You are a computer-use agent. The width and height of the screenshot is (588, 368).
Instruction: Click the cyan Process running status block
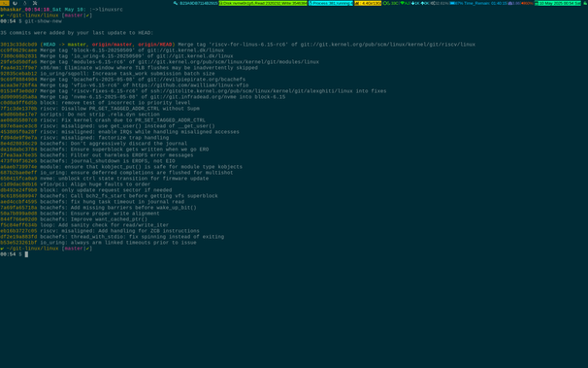(x=331, y=3)
